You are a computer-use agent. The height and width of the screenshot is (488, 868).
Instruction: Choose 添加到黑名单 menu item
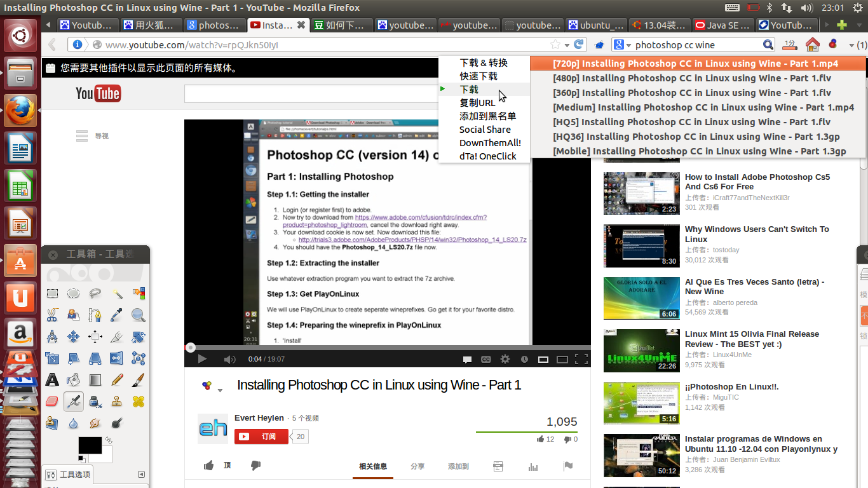coord(484,116)
